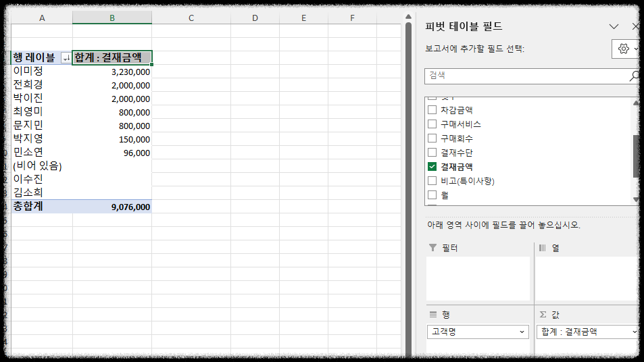Select column C header

(191, 18)
